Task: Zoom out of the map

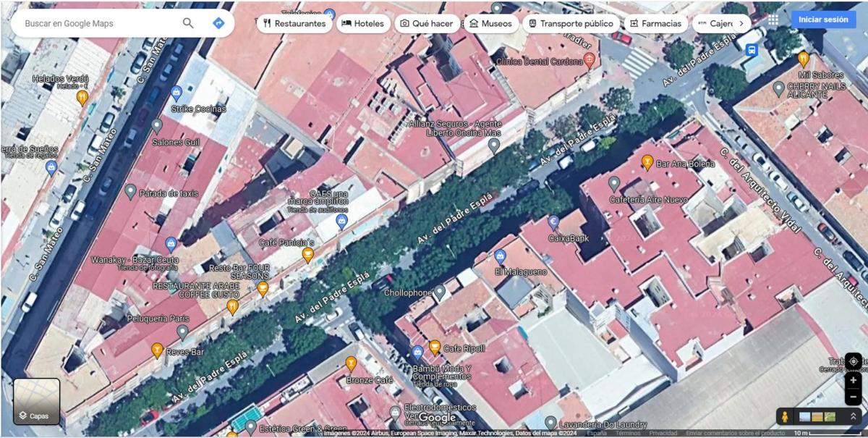Action: 853,396
